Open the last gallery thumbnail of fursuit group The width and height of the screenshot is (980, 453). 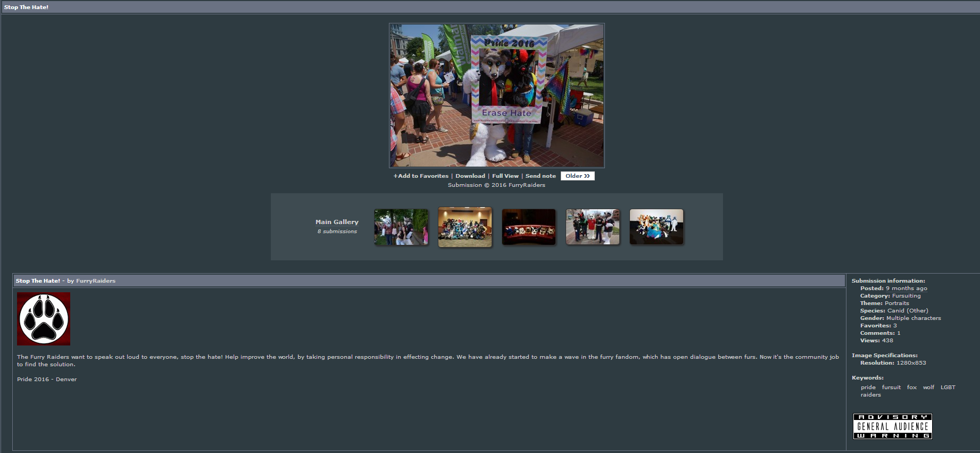point(657,227)
